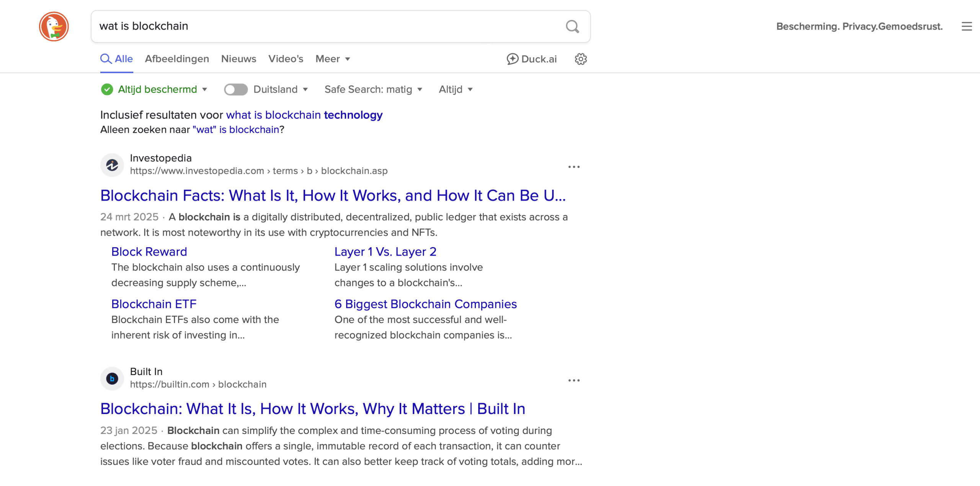Open more options for Investopedia result
Image resolution: width=980 pixels, height=486 pixels.
(574, 167)
